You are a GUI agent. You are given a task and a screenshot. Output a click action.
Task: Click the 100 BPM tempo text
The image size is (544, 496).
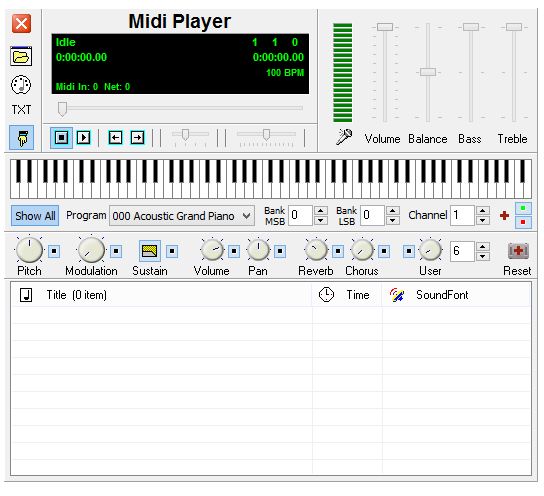(285, 72)
